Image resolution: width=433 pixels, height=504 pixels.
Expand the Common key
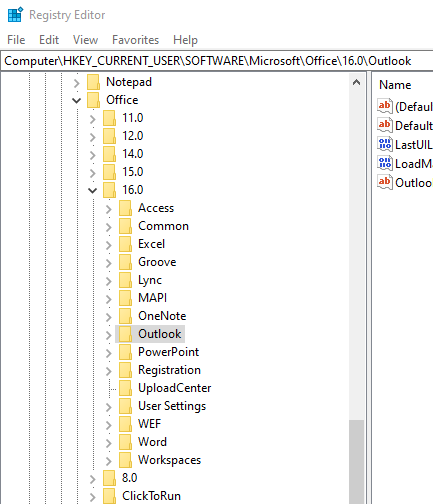point(109,227)
